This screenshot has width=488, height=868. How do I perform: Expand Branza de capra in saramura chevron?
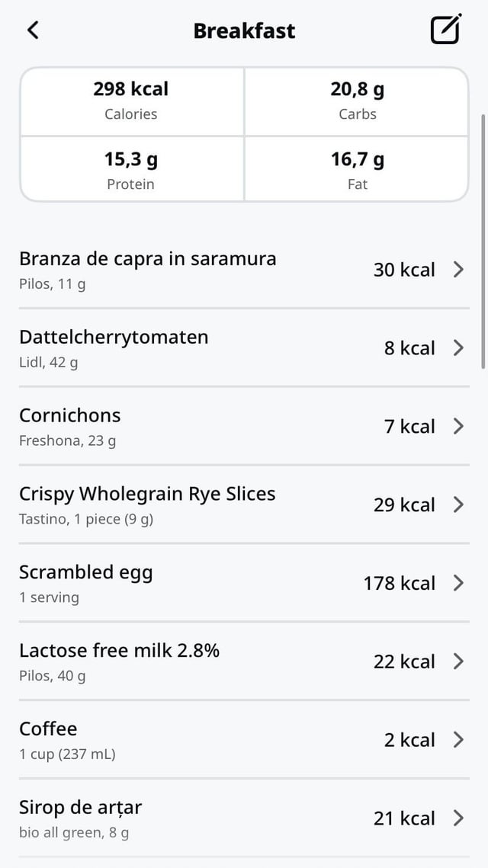pos(458,270)
